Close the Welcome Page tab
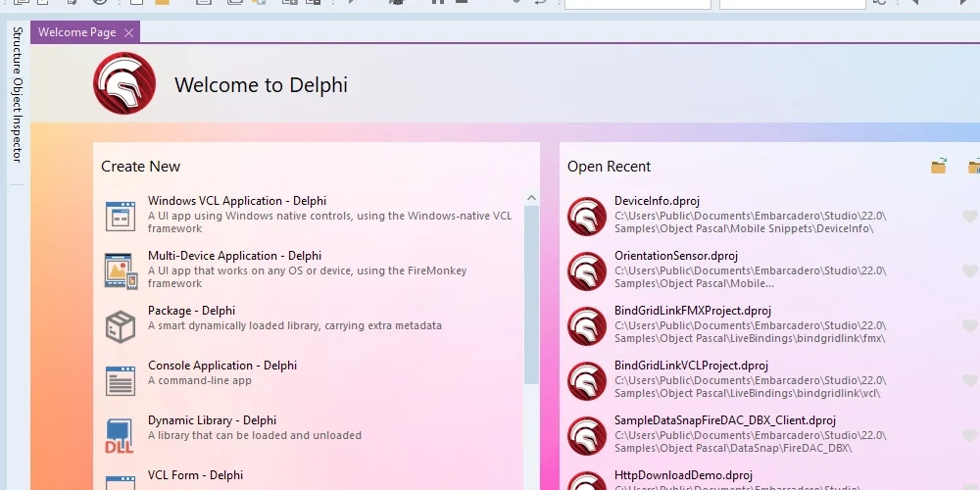Image resolution: width=980 pixels, height=490 pixels. pyautogui.click(x=128, y=32)
